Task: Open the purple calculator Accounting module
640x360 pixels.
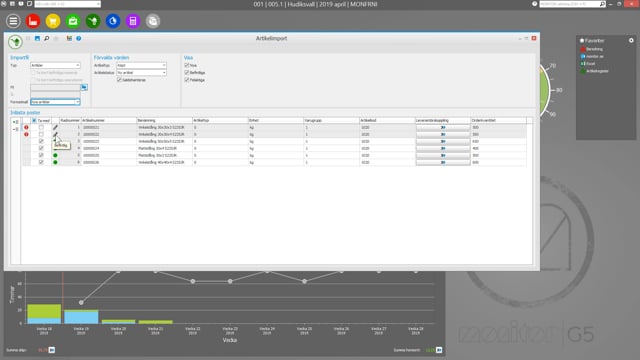Action: point(133,21)
